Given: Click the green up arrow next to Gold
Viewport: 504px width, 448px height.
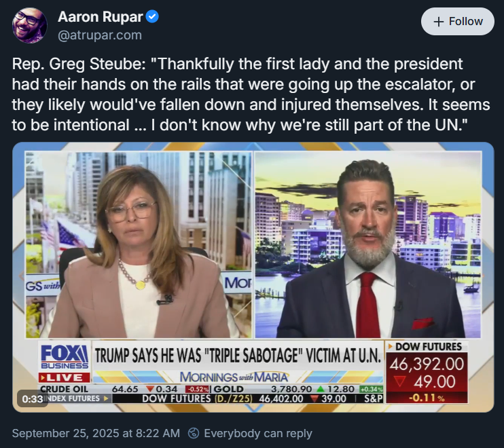Looking at the screenshot, I should (320, 389).
